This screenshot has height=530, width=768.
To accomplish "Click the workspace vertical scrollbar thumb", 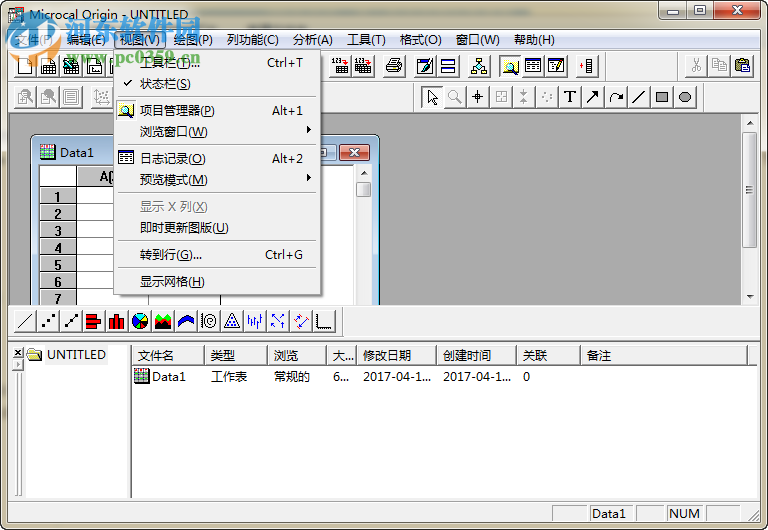I will 749,190.
